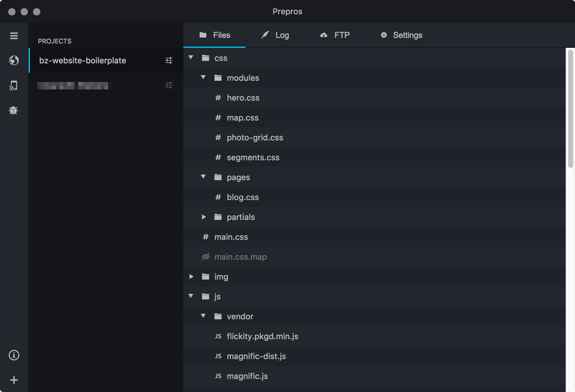Click the settings sliders icon of the blurred project
The image size is (575, 392).
[169, 85]
